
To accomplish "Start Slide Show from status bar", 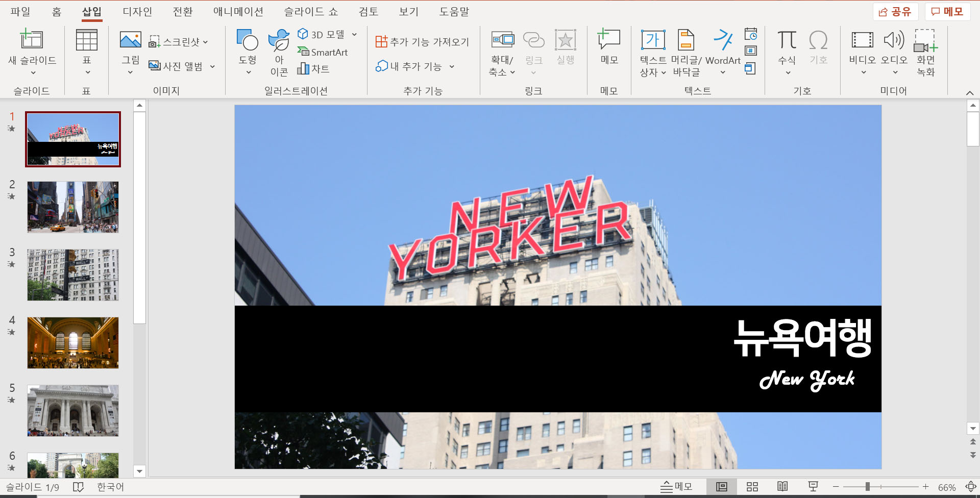I will pyautogui.click(x=813, y=487).
